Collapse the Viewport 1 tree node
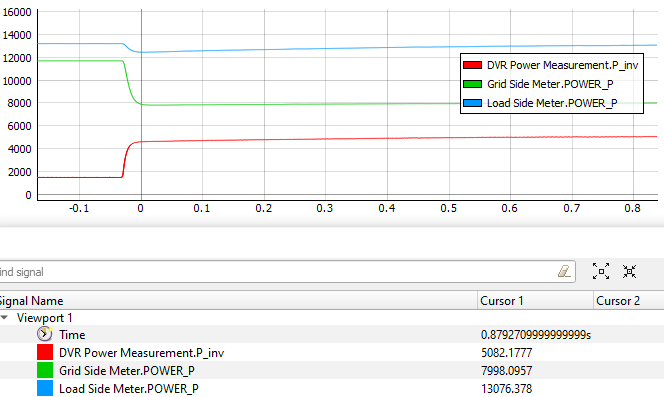Screen dimensions: 664x397 pos(4,317)
